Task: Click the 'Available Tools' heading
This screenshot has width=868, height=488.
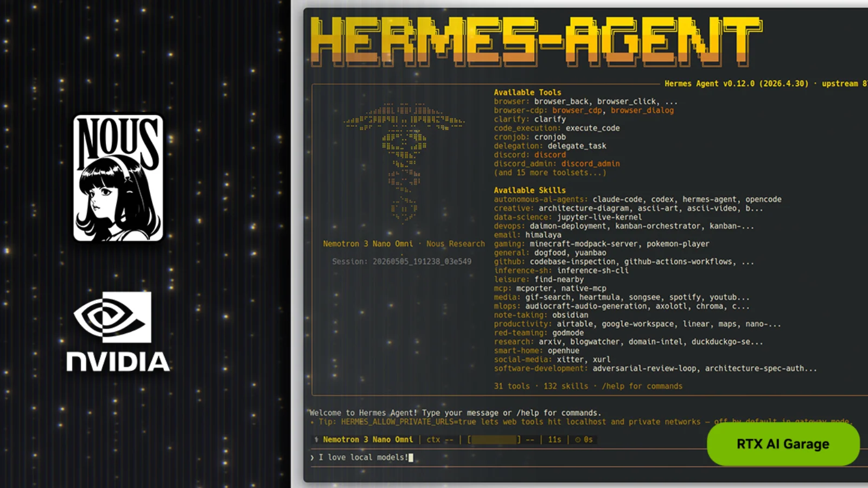Action: point(527,92)
